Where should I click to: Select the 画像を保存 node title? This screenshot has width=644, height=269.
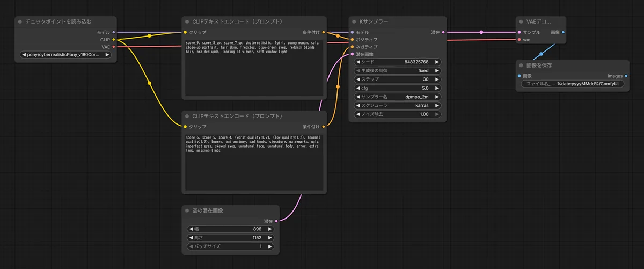point(539,65)
